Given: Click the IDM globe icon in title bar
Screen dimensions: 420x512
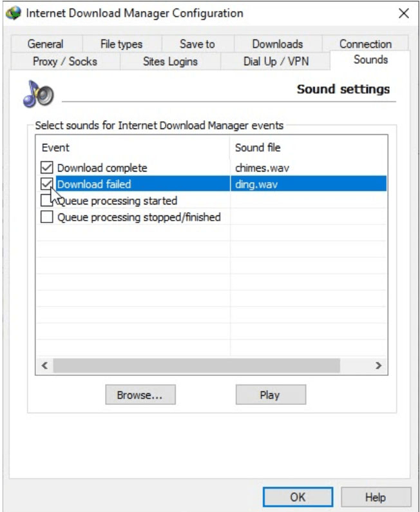Looking at the screenshot, I should click(14, 13).
